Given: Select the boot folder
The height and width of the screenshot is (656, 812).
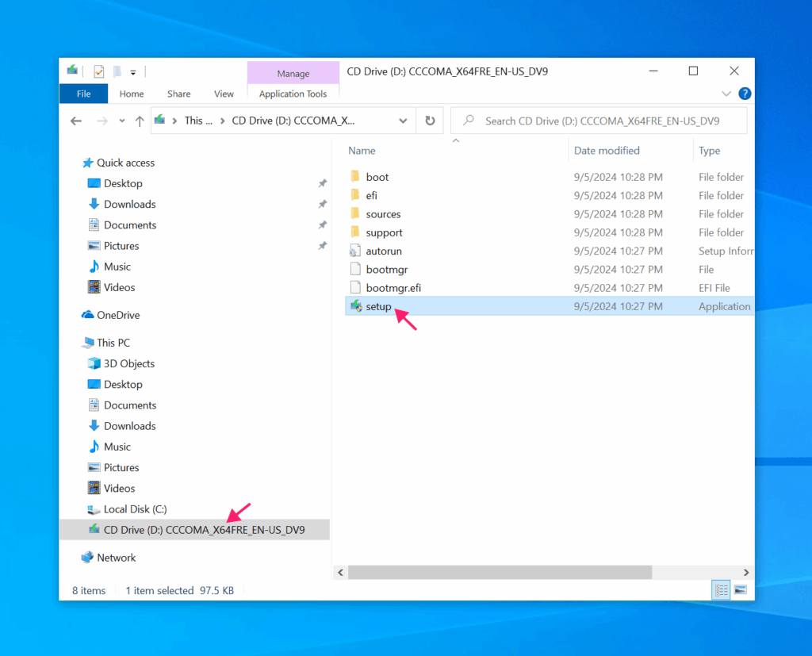Looking at the screenshot, I should (x=377, y=177).
